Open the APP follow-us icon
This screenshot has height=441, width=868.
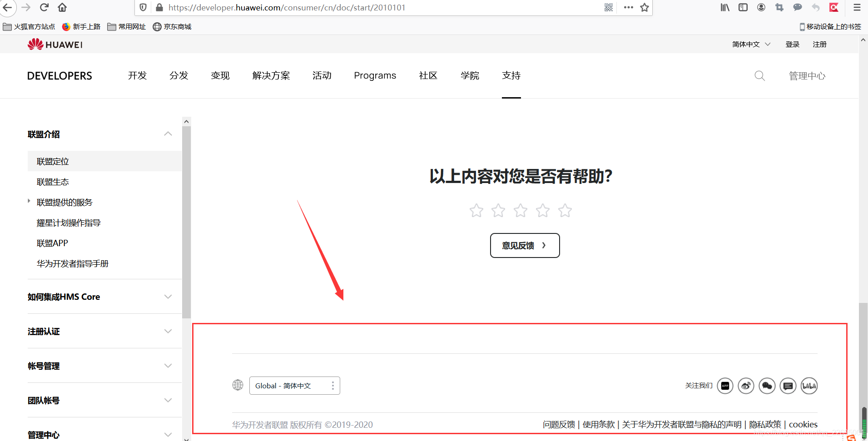click(725, 386)
